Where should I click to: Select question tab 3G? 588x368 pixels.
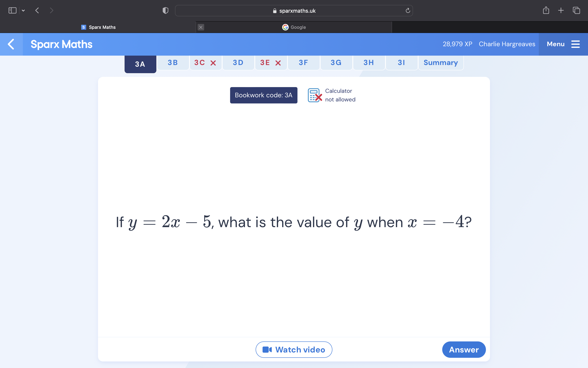336,63
